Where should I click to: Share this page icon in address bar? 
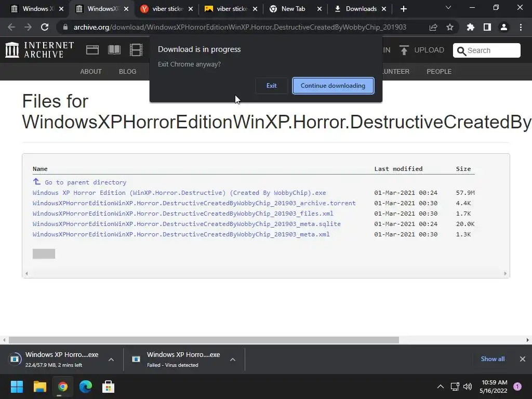pyautogui.click(x=433, y=27)
